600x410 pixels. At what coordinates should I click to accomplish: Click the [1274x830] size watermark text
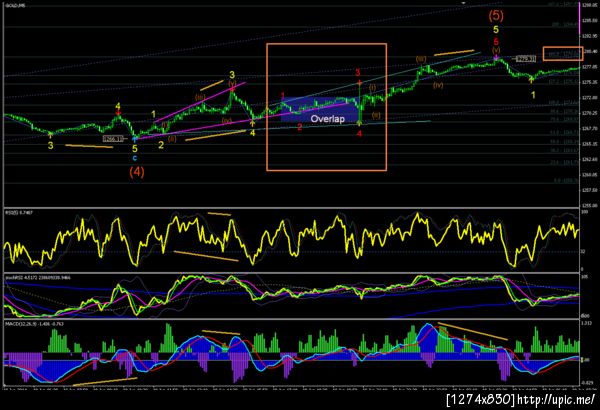pyautogui.click(x=481, y=399)
